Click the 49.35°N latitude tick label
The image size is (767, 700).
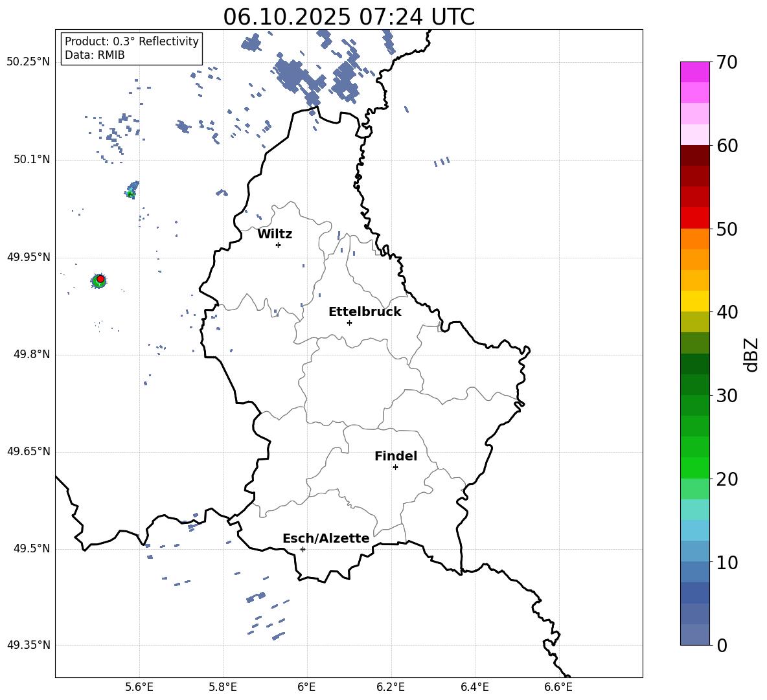[x=29, y=645]
